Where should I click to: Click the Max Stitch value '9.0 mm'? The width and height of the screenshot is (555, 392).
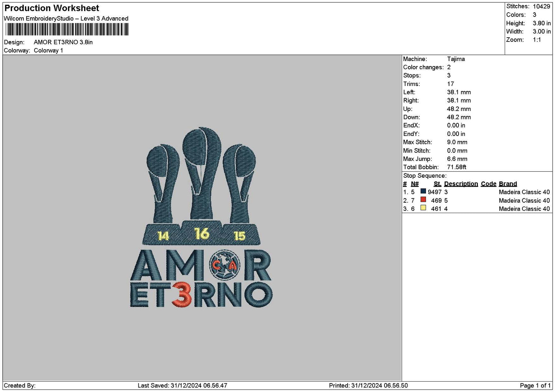(x=457, y=142)
